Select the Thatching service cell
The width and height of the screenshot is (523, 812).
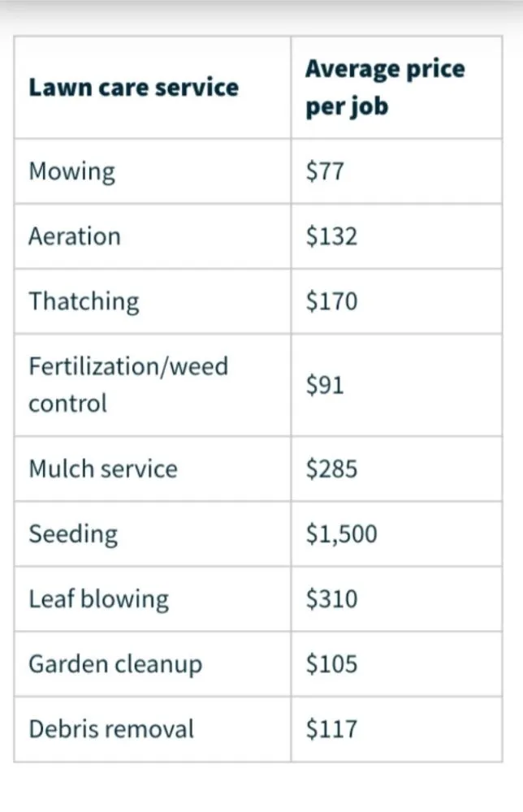pos(84,301)
